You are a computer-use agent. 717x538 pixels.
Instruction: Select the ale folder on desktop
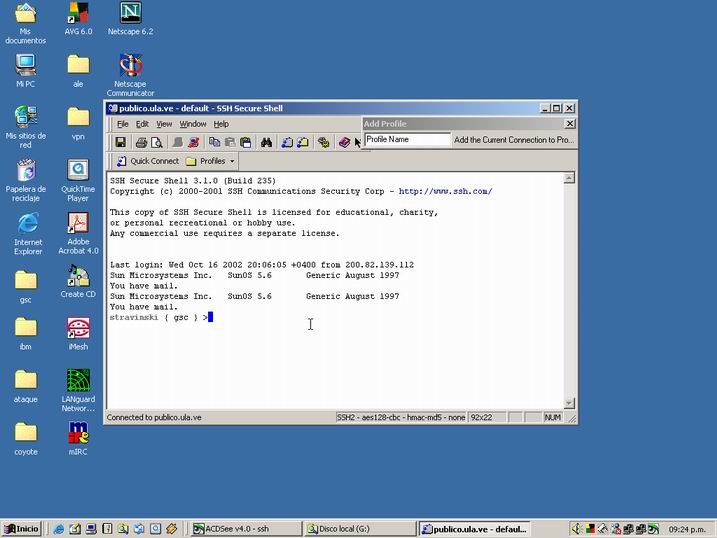tap(78, 71)
